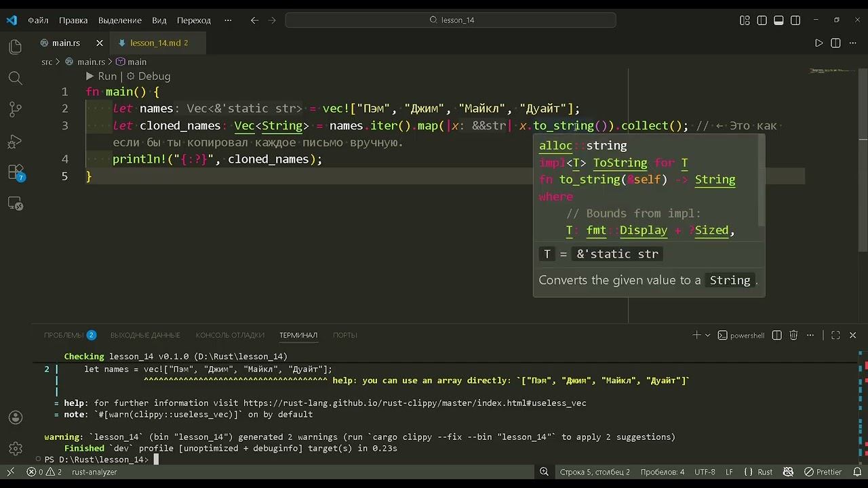The width and height of the screenshot is (868, 488).
Task: Click the Debug code lens above main
Action: click(x=148, y=77)
